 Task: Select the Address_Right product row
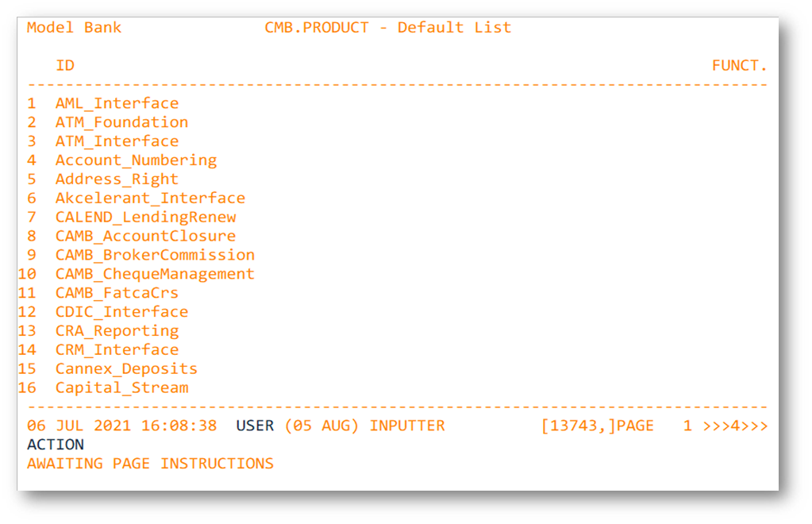117,179
